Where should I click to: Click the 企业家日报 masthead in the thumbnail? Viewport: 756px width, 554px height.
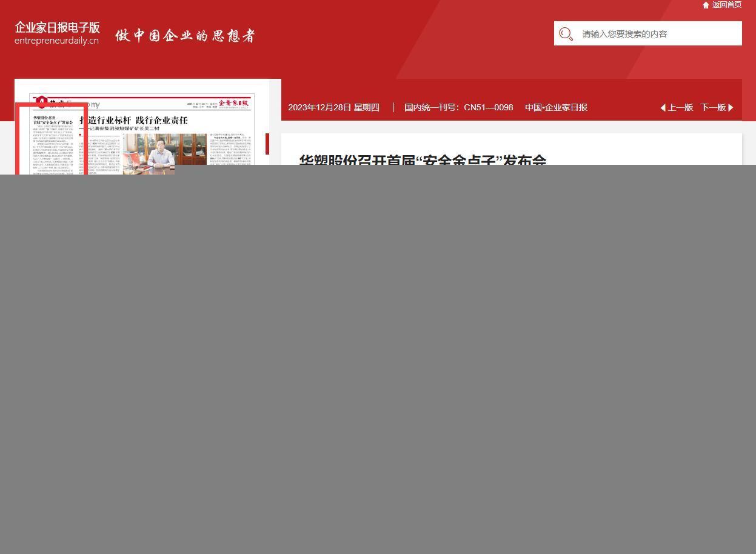pos(234,103)
